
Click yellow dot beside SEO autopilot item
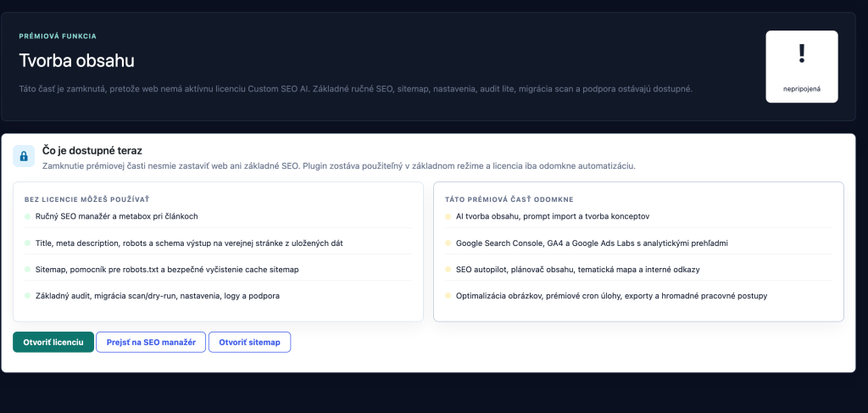448,269
